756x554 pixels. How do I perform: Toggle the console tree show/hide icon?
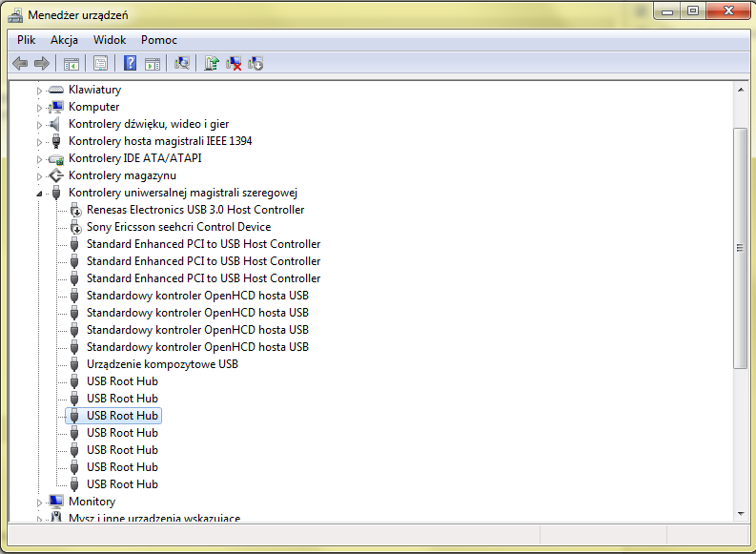(71, 63)
